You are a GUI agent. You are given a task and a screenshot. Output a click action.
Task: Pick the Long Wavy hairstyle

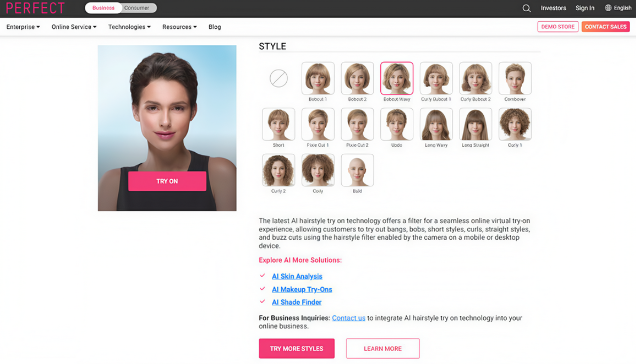pyautogui.click(x=436, y=124)
